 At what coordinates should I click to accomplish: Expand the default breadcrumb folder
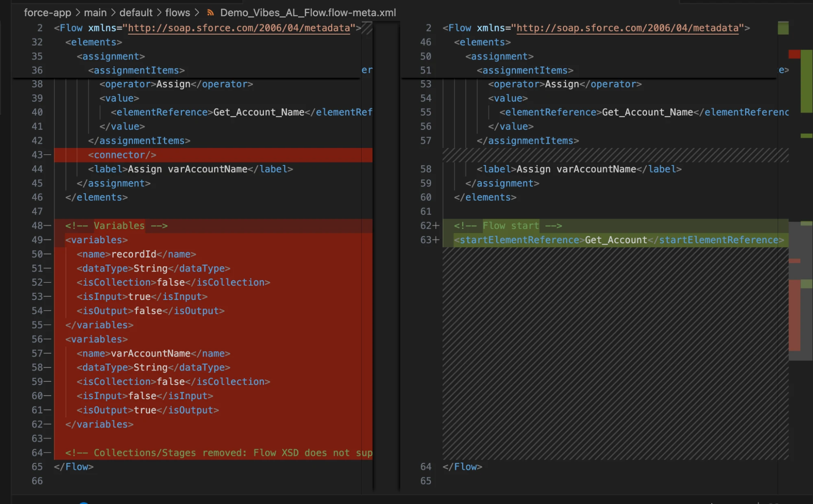pyautogui.click(x=136, y=13)
